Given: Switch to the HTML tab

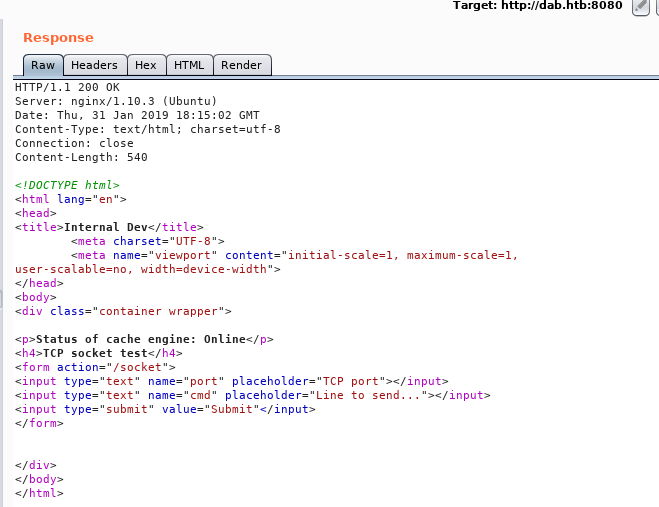Looking at the screenshot, I should (189, 65).
